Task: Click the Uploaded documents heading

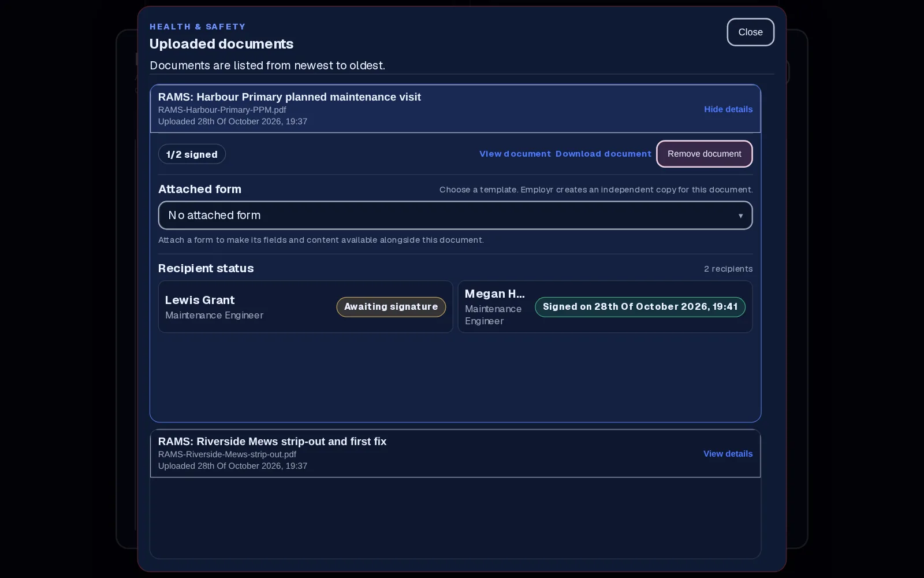Action: tap(221, 44)
